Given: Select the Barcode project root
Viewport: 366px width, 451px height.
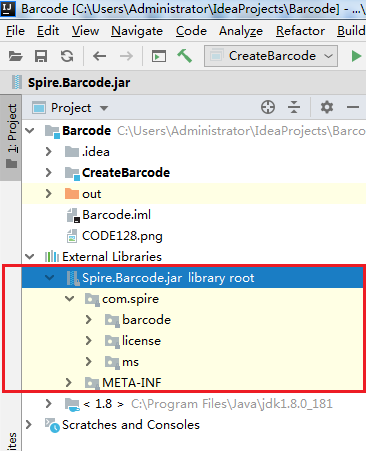Looking at the screenshot, I should 194,131.
